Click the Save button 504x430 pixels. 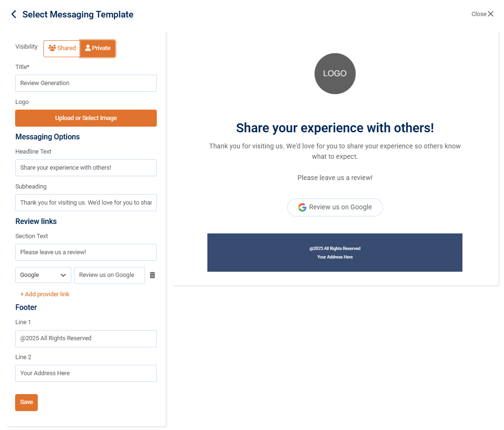26,402
